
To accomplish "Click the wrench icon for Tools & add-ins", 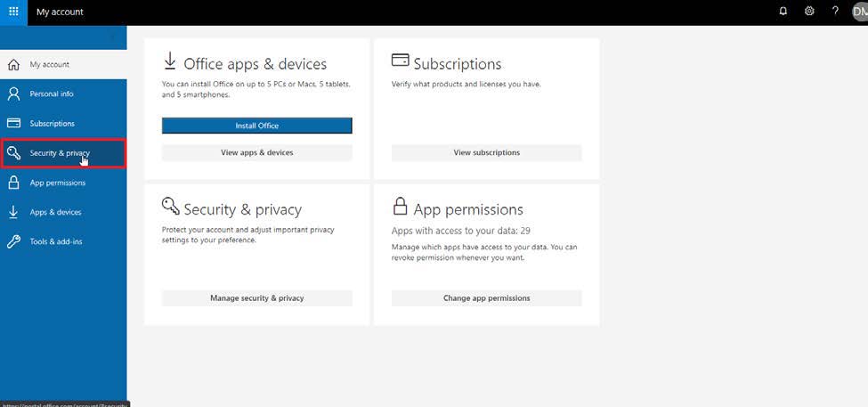I will (x=14, y=242).
